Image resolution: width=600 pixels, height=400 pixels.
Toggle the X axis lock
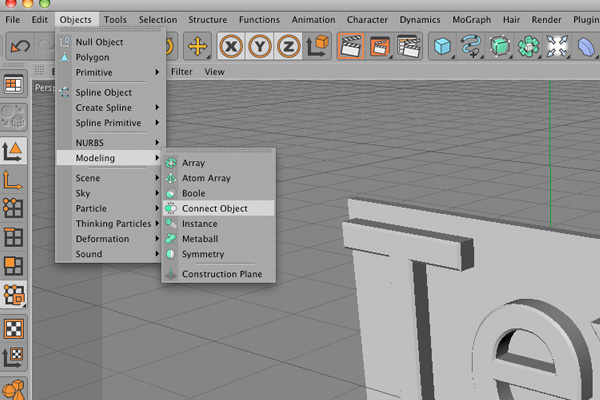click(x=231, y=46)
